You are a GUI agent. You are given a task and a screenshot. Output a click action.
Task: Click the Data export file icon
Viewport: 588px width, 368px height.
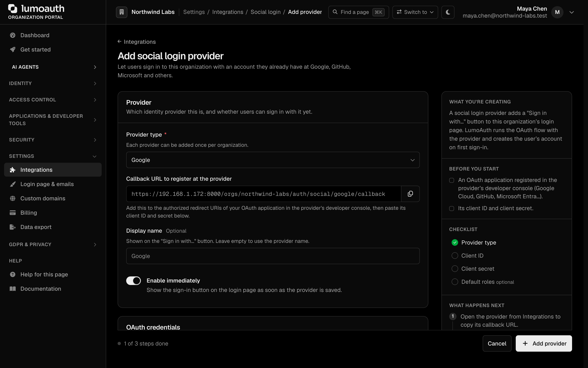coord(13,227)
